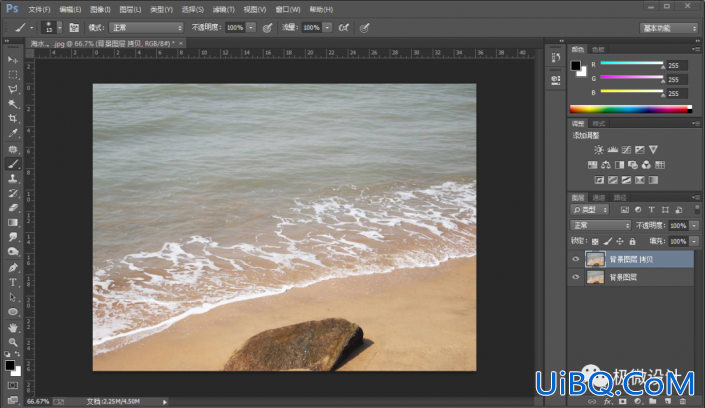Image resolution: width=705 pixels, height=408 pixels.
Task: Add a Levels adjustment
Action: click(x=612, y=150)
